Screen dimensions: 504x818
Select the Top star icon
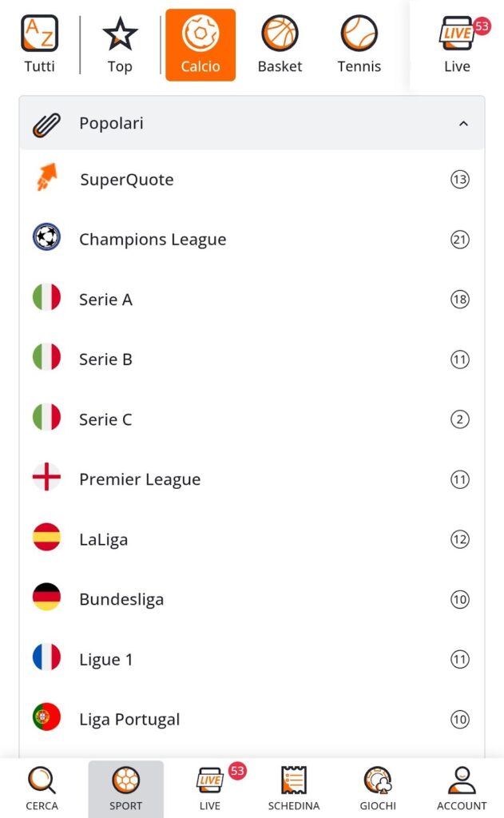pos(119,34)
